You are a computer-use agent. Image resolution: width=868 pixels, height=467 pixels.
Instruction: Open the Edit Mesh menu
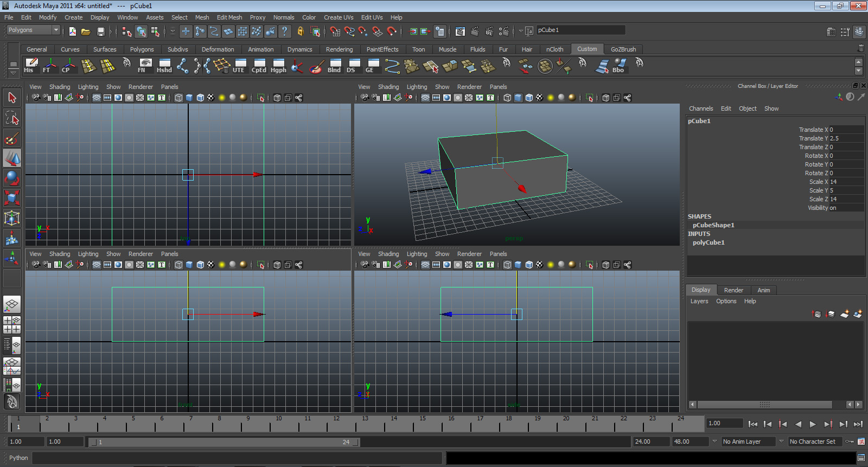229,17
